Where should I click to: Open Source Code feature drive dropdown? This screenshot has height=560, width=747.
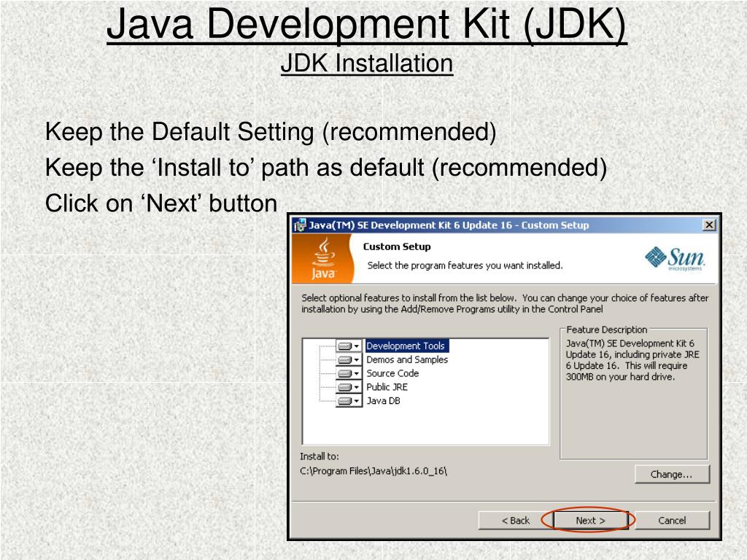point(349,373)
